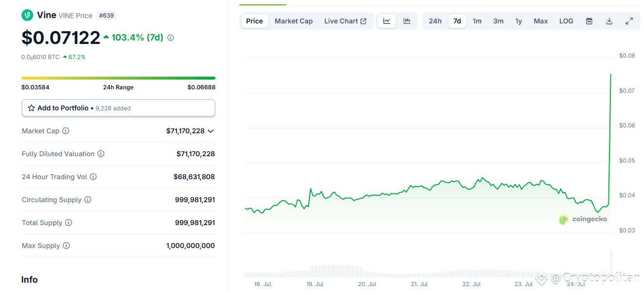Set chart range to 24h
This screenshot has height=291, width=644.
click(435, 21)
